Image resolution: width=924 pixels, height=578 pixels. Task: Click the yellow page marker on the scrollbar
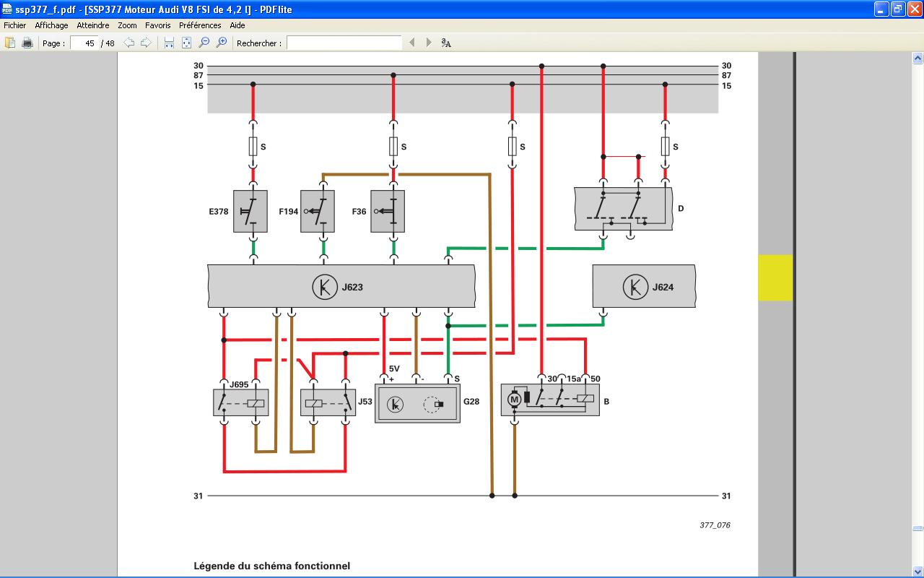click(774, 277)
